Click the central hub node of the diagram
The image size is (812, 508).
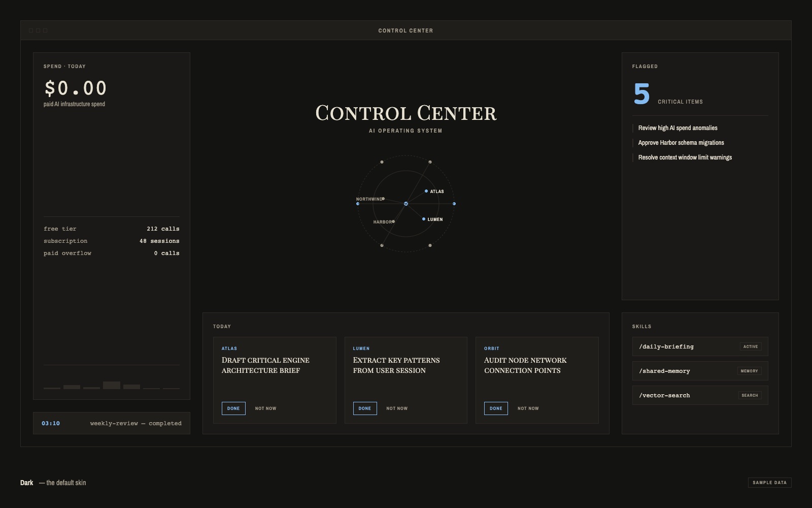click(x=406, y=204)
